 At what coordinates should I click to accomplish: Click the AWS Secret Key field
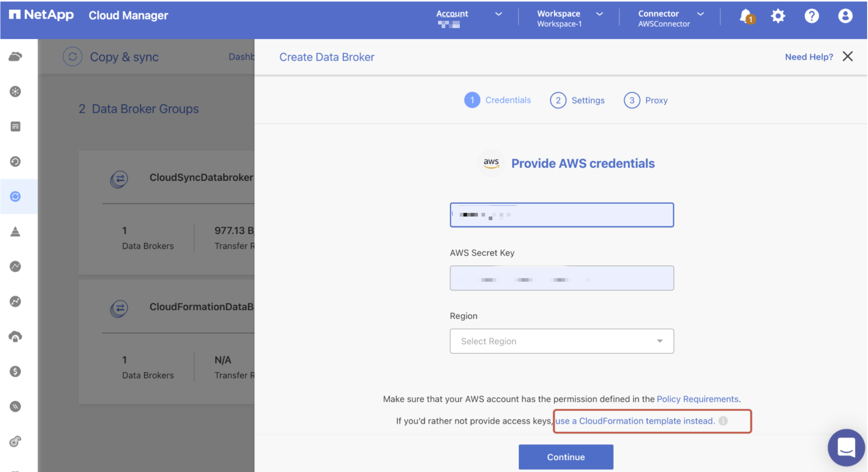[562, 278]
